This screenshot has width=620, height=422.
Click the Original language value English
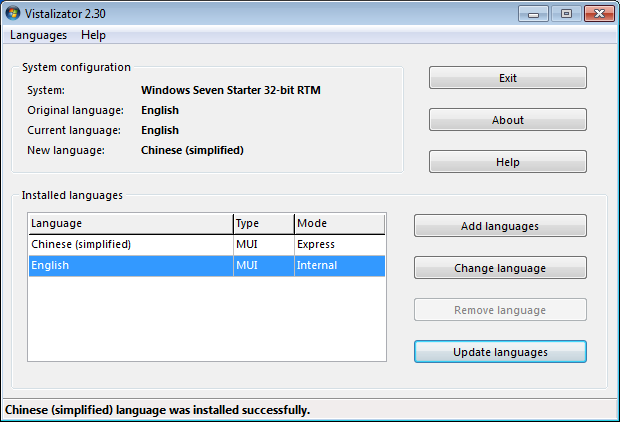click(x=160, y=110)
